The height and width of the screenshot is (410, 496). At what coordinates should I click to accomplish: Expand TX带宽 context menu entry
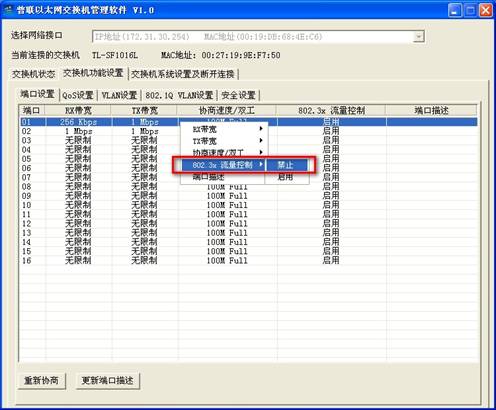point(224,141)
